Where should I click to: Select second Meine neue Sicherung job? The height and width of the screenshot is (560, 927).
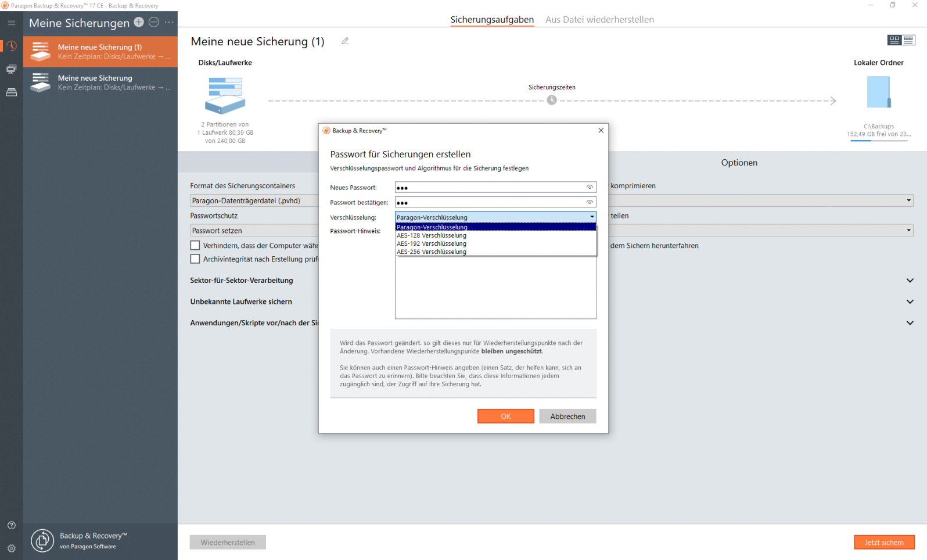100,82
